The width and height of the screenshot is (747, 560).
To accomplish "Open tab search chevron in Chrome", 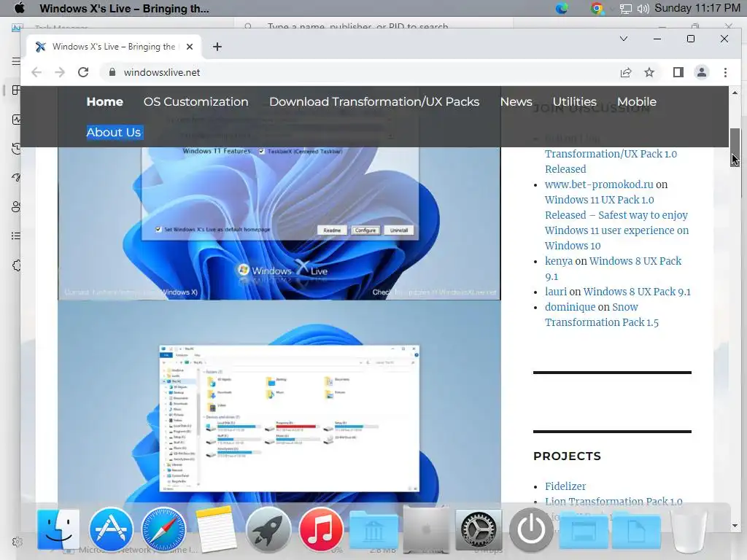I will (x=623, y=39).
